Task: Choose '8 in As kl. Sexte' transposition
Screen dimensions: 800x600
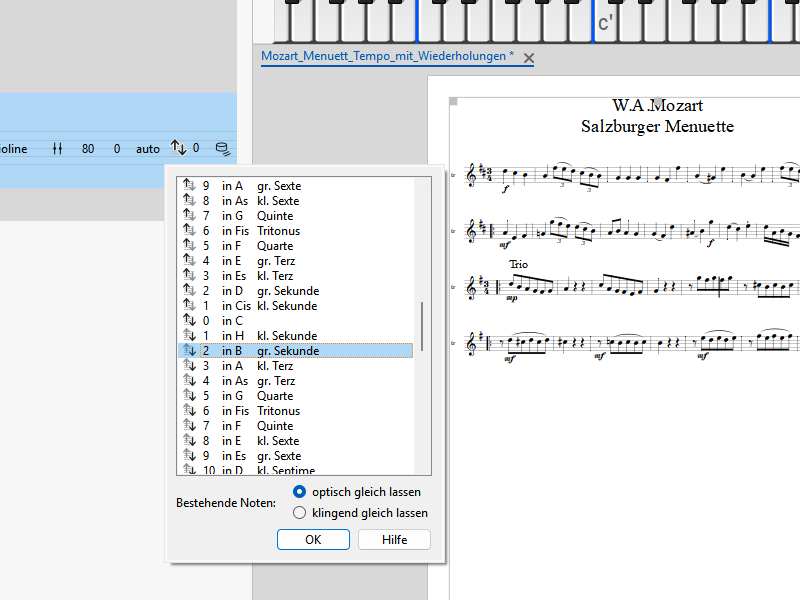Action: (x=296, y=201)
